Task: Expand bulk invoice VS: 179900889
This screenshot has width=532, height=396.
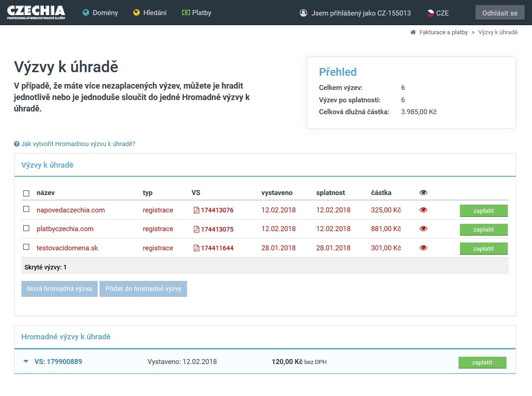Action: pyautogui.click(x=26, y=362)
